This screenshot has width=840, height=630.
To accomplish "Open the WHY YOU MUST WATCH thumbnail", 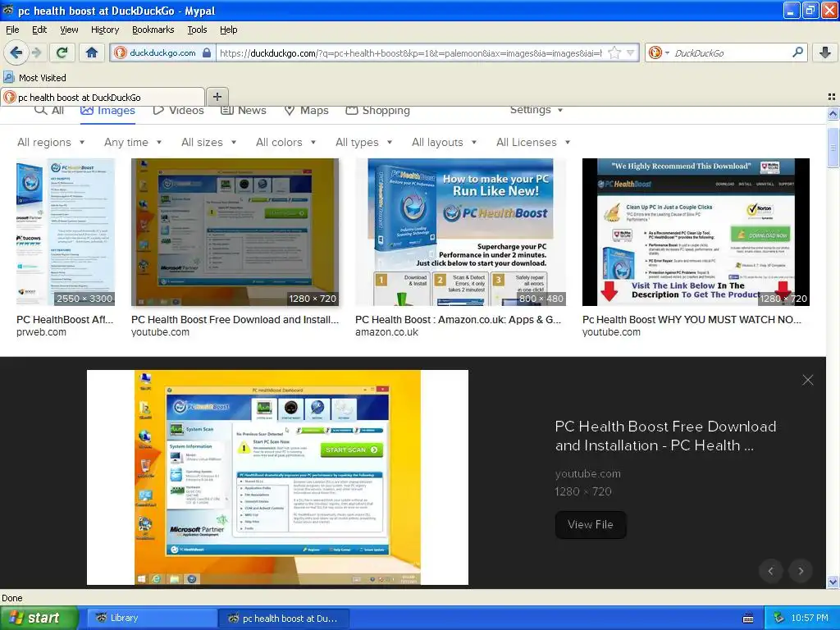I will tap(696, 232).
